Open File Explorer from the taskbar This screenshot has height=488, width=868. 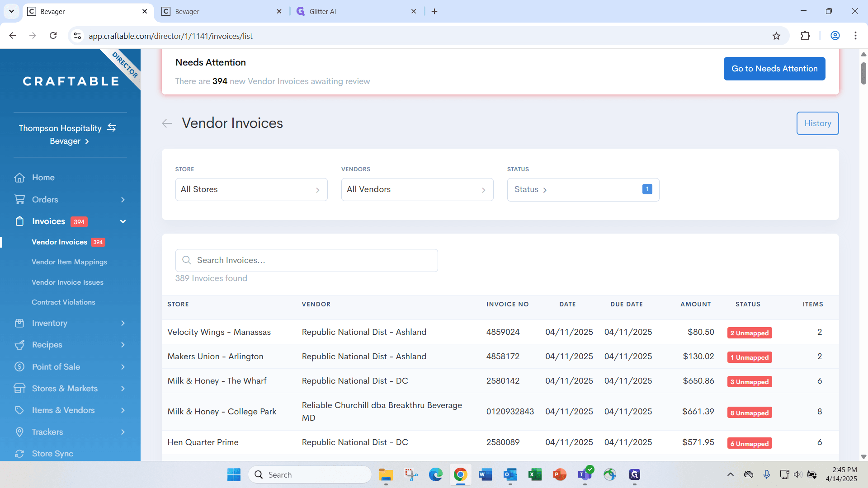(x=386, y=474)
